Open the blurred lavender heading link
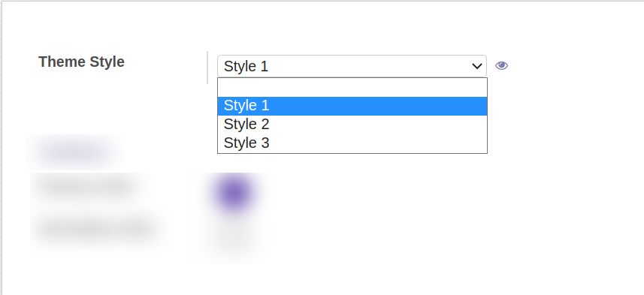Viewport: 644px width, 295px height. click(x=73, y=152)
